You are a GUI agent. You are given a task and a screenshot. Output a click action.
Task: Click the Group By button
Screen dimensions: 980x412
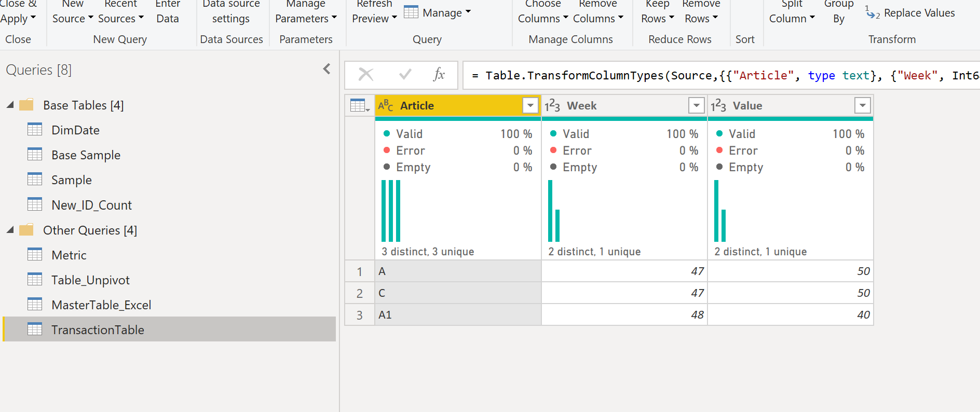(839, 11)
